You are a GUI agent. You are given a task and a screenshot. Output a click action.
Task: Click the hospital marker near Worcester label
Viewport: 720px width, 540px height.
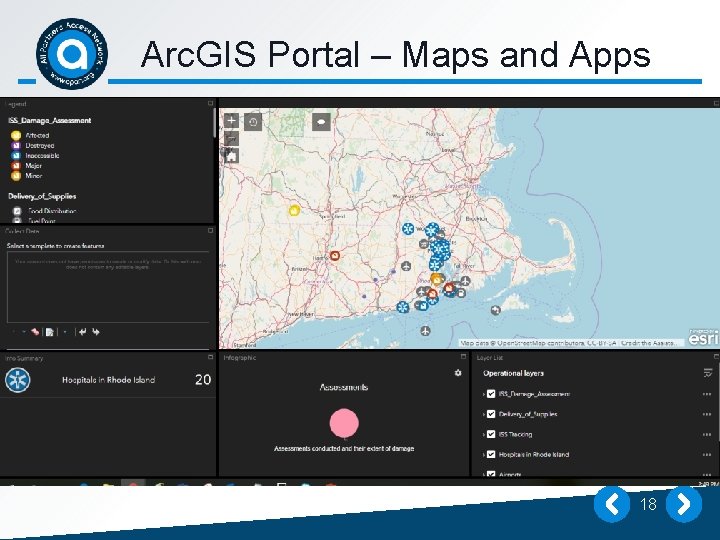[408, 228]
